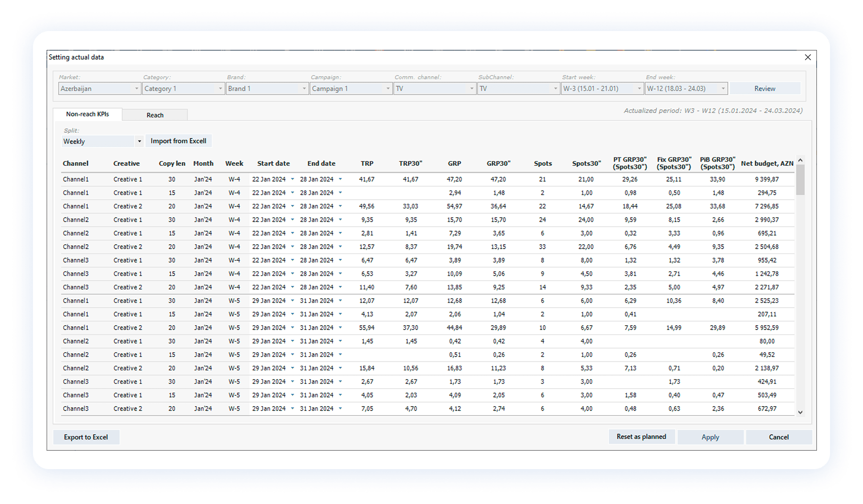Select the Fix GRP30" cell 14,99

673,328
